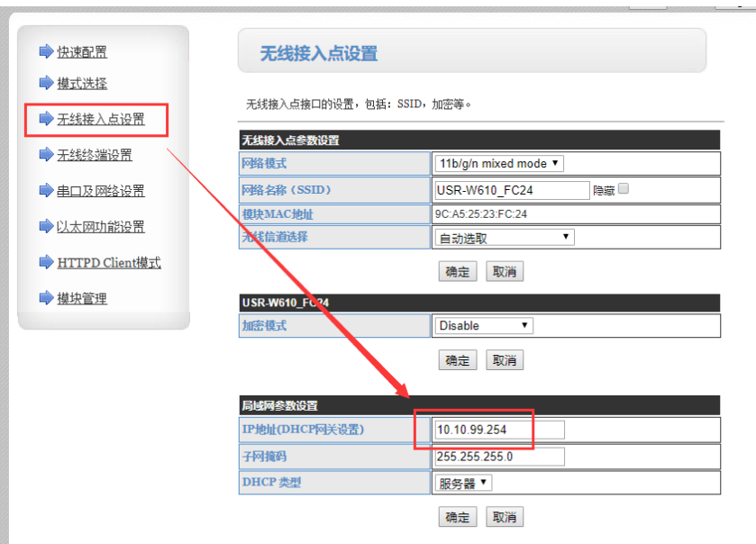
Task: Go to the HTTPD Client模式 page link
Action: [x=109, y=263]
